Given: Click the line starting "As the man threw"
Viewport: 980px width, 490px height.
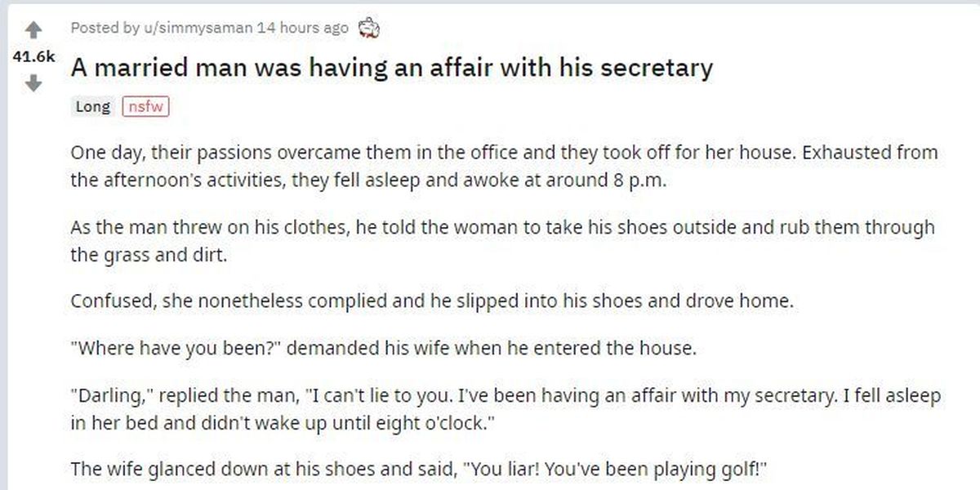Looking at the screenshot, I should pos(501,228).
